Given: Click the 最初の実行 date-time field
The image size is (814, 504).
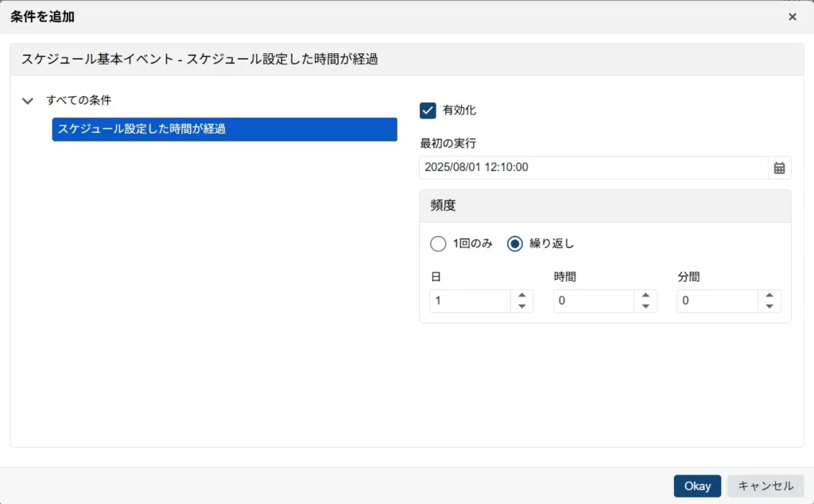Looking at the screenshot, I should coord(593,168).
